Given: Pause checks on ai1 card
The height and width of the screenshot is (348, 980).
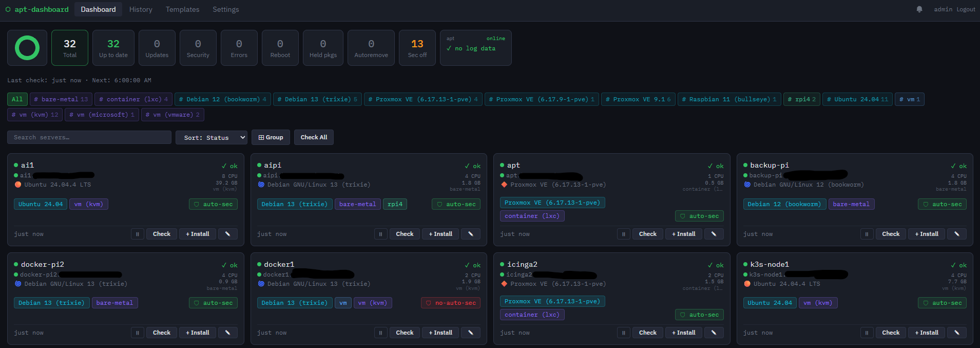Looking at the screenshot, I should 137,234.
